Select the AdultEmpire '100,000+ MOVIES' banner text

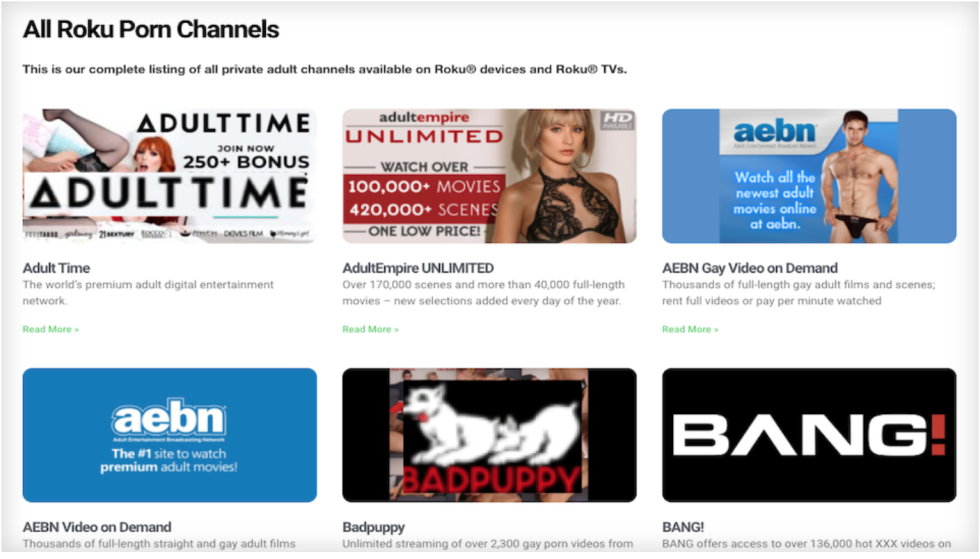pos(424,187)
